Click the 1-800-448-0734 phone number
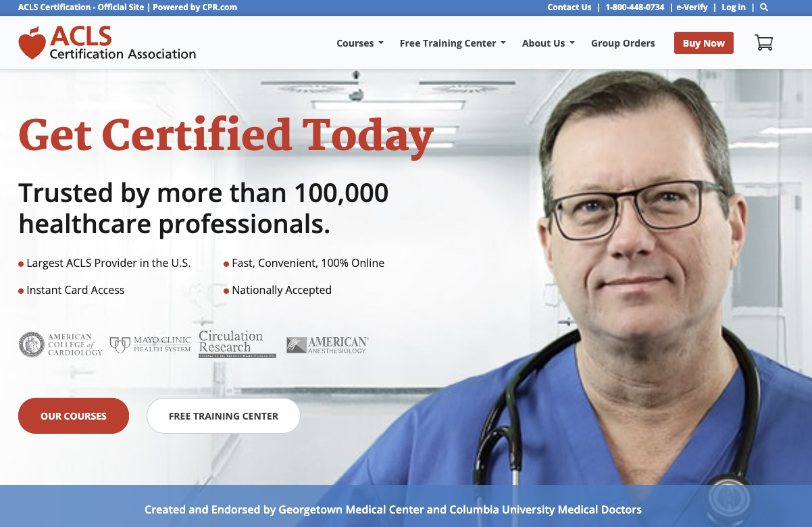812x527 pixels. 635,7
